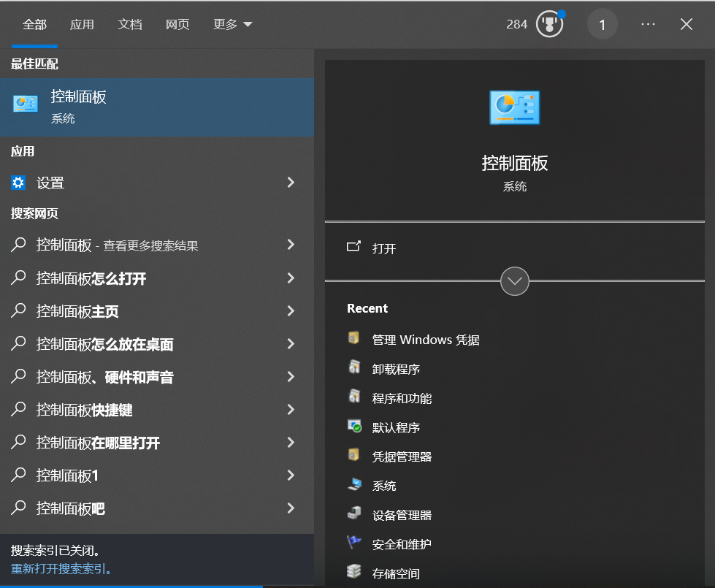Click 打开 to launch Control Panel
The image size is (715, 588).
384,248
